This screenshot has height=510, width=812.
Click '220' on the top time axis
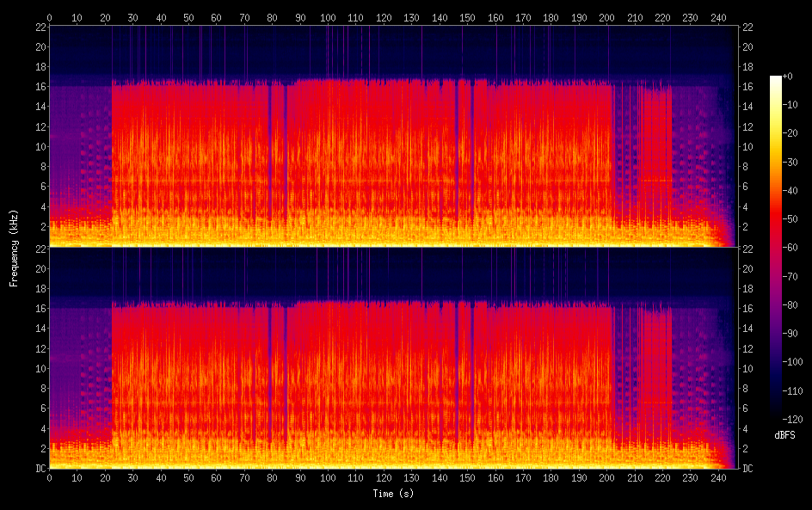click(x=662, y=17)
